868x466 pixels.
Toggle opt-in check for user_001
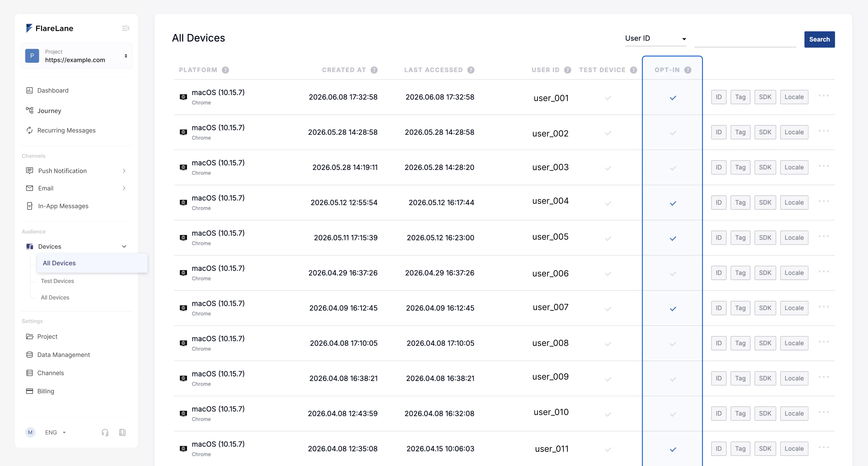click(673, 98)
